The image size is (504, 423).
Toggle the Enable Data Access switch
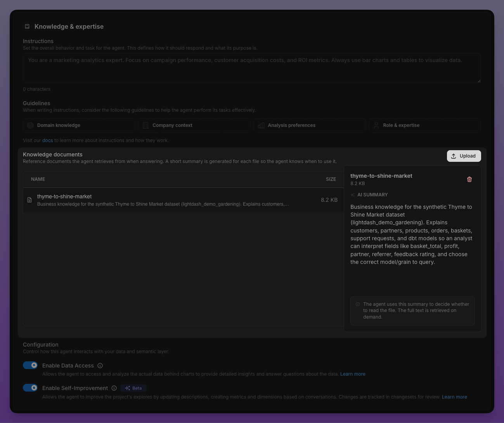[30, 365]
